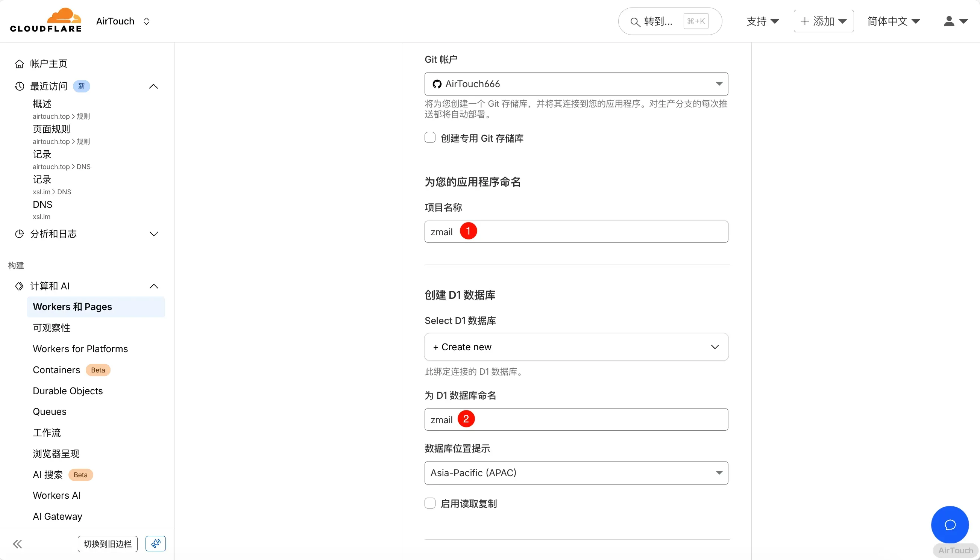Open the user profile icon menu
This screenshot has height=560, width=980.
pos(955,21)
